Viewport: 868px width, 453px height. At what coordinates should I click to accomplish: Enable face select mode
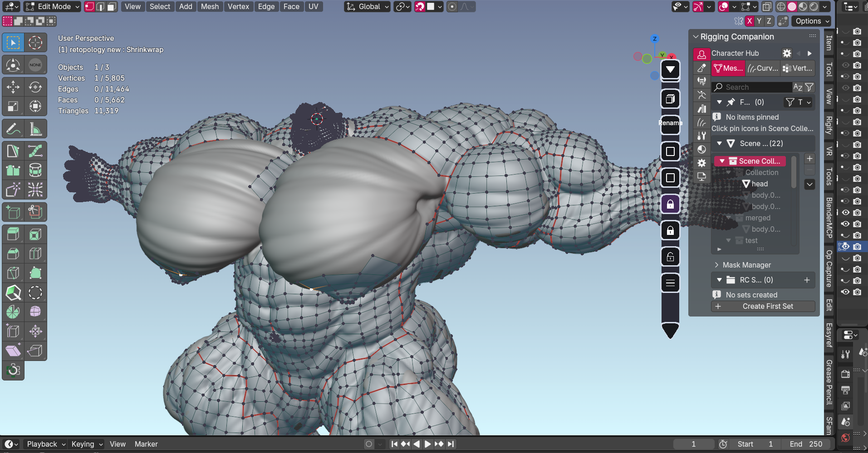pos(112,7)
